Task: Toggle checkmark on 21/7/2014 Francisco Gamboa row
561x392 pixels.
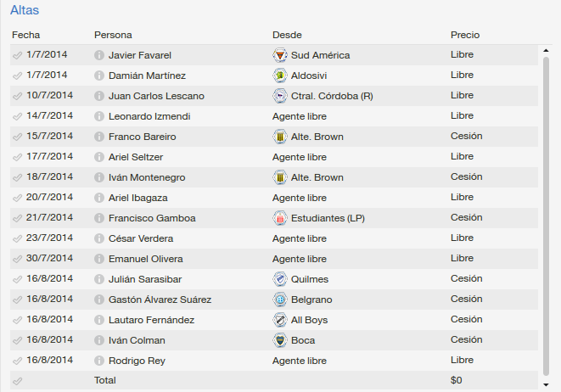Action: [x=17, y=218]
